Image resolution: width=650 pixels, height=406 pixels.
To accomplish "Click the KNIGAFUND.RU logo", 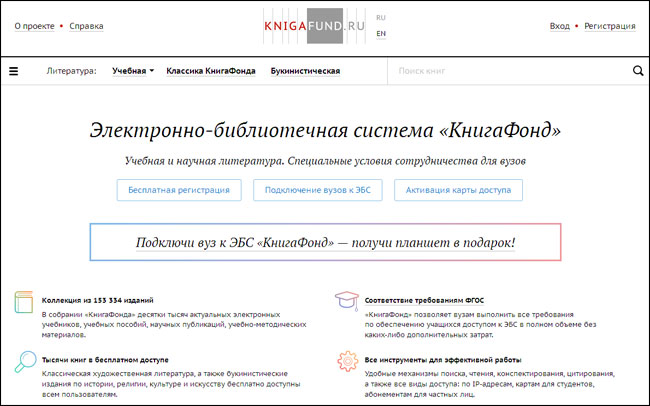I will click(315, 26).
